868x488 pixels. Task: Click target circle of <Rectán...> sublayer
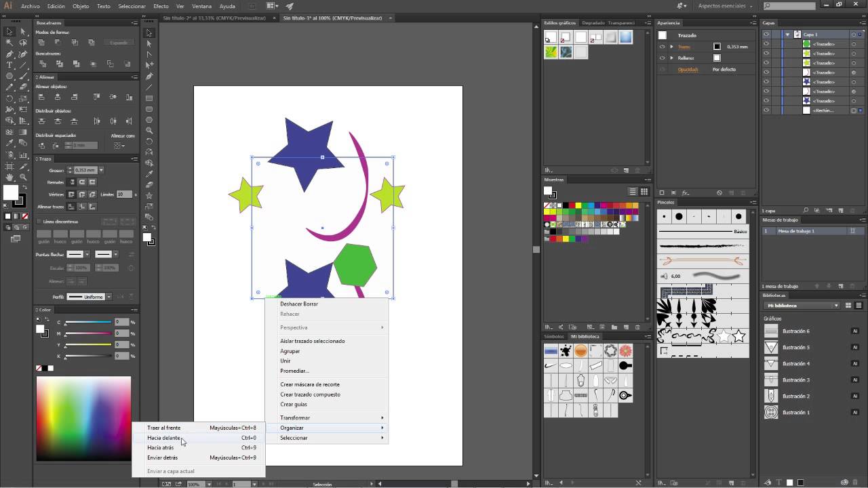coord(853,110)
